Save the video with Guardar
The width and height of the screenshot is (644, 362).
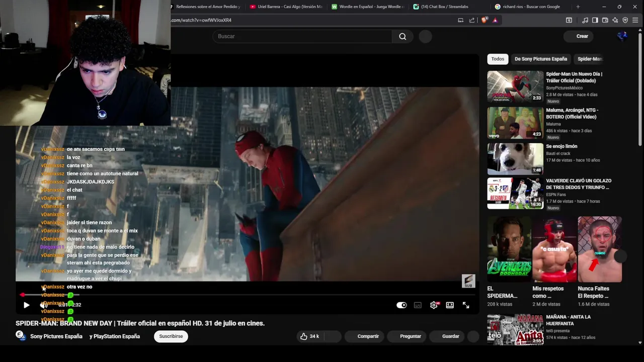[446, 336]
